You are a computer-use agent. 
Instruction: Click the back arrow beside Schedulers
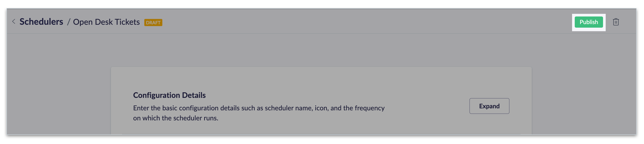(14, 22)
